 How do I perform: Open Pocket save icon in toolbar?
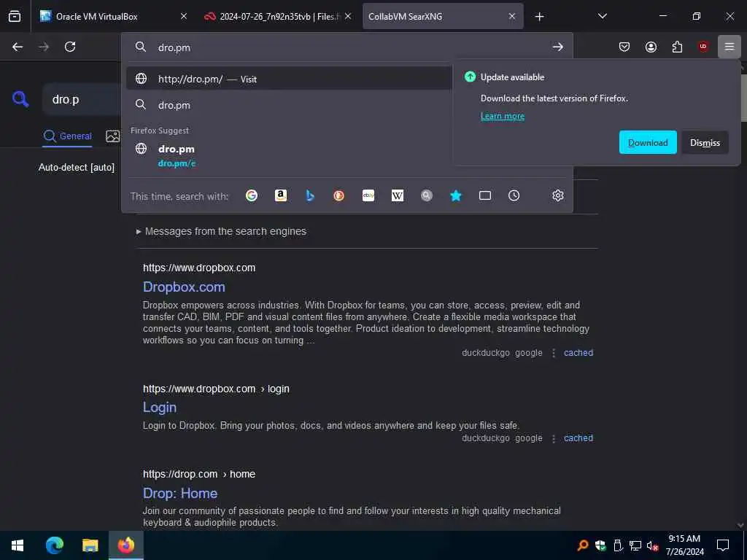[x=624, y=47]
